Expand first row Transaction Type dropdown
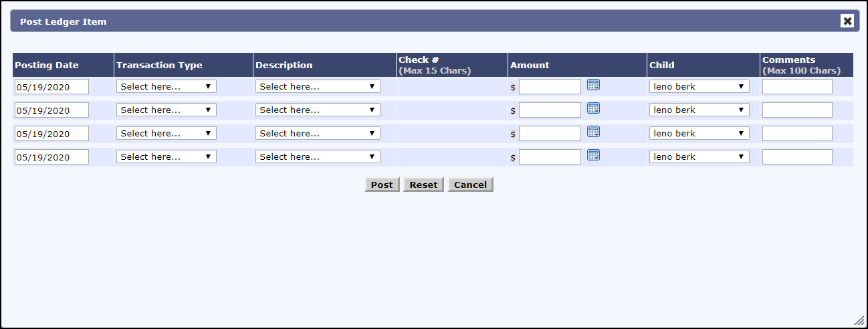This screenshot has height=329, width=868. 166,87
